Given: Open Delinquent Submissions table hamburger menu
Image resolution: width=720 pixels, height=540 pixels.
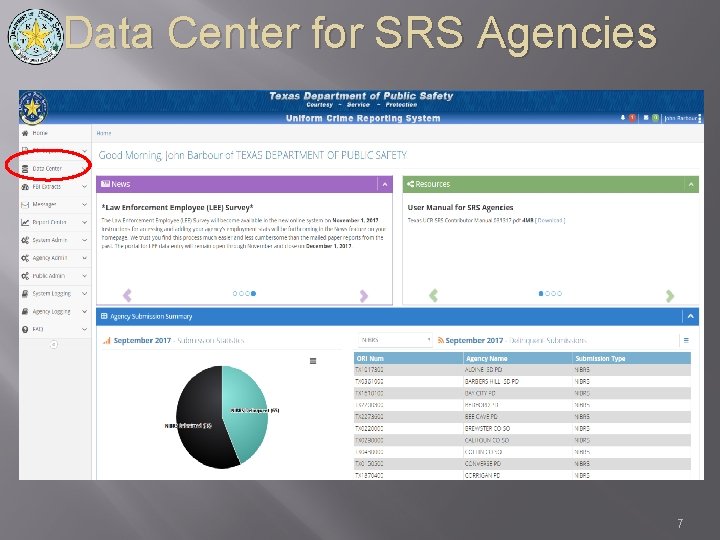Looking at the screenshot, I should click(x=686, y=340).
